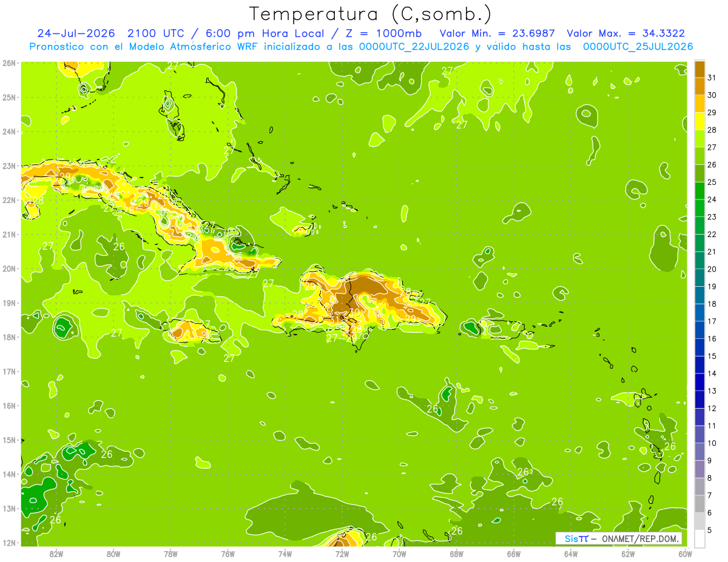The height and width of the screenshot is (562, 728).
Task: Click the "78W" longitude axis label
Action: click(170, 554)
